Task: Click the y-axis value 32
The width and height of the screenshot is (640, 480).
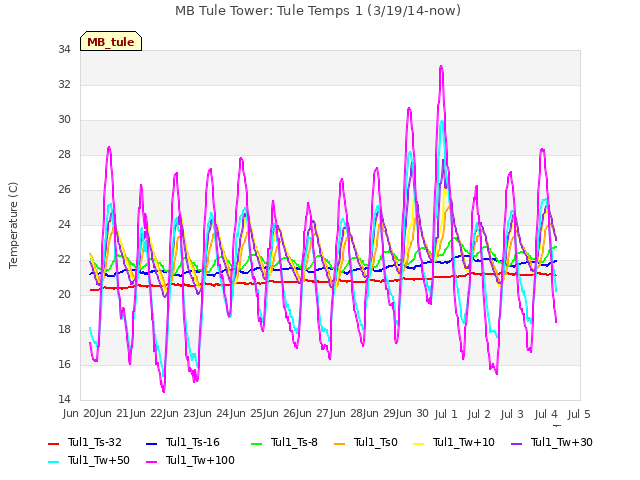Action: pyautogui.click(x=64, y=84)
